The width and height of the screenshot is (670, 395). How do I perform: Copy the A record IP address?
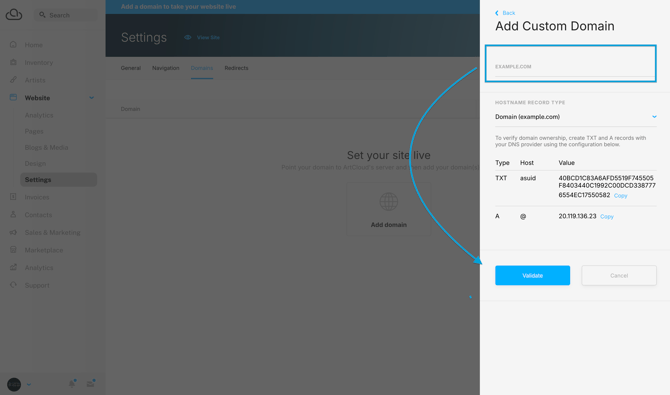coord(607,216)
